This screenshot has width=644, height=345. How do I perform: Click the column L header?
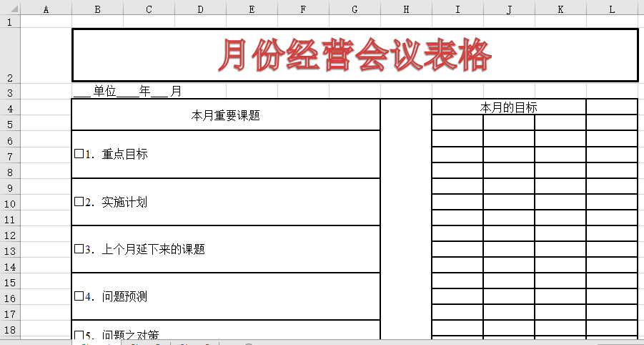point(612,9)
